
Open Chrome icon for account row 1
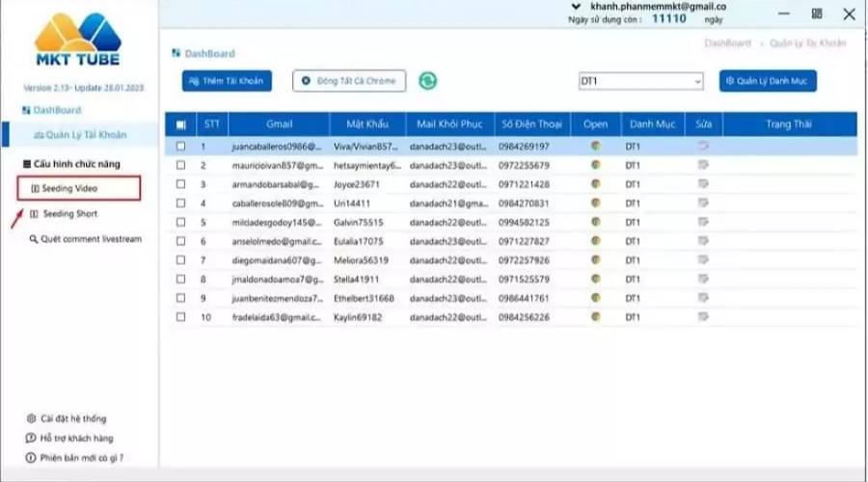[596, 147]
